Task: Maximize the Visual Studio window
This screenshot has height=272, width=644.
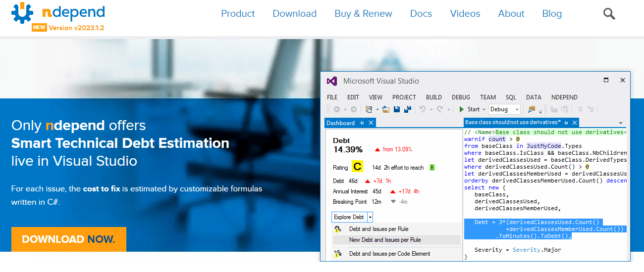Action: (x=606, y=80)
